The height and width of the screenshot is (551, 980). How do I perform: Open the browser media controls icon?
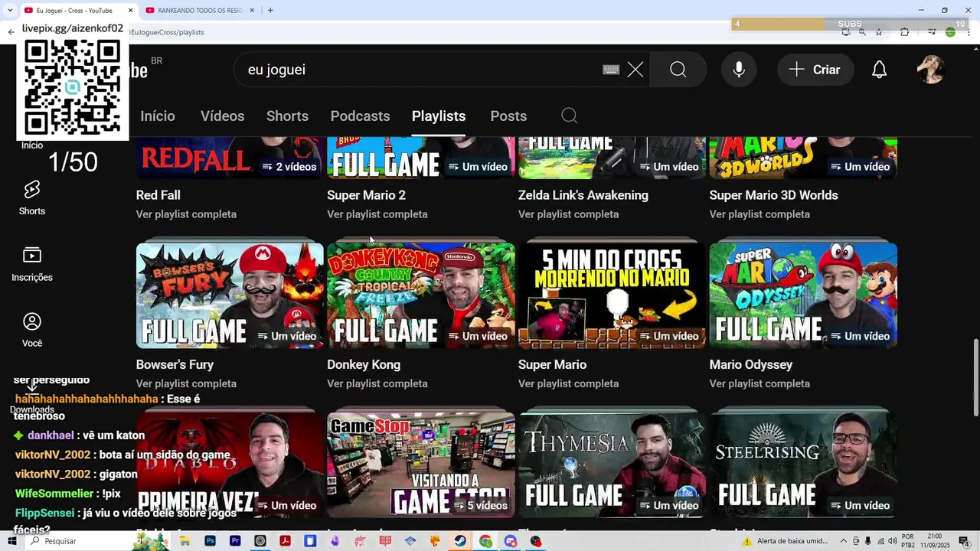click(932, 32)
